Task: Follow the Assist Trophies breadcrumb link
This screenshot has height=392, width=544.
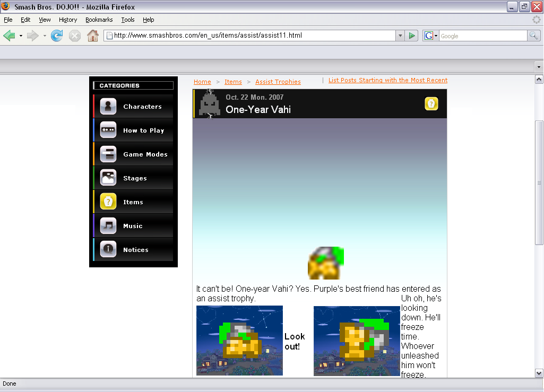Action: tap(278, 82)
